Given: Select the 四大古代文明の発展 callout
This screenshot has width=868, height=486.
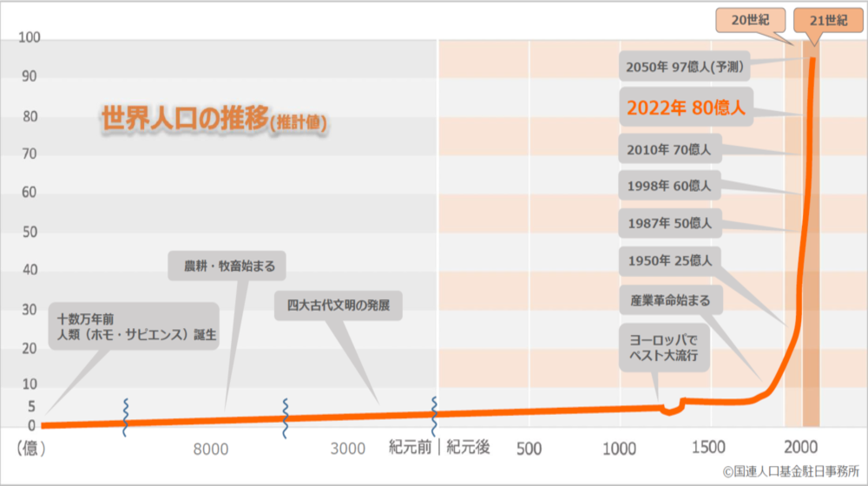Looking at the screenshot, I should [339, 306].
